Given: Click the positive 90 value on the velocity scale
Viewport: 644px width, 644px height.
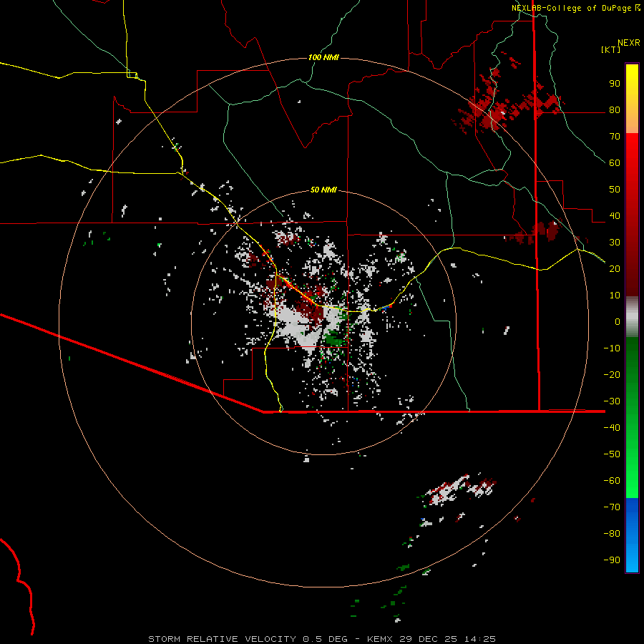Looking at the screenshot, I should pos(615,84).
